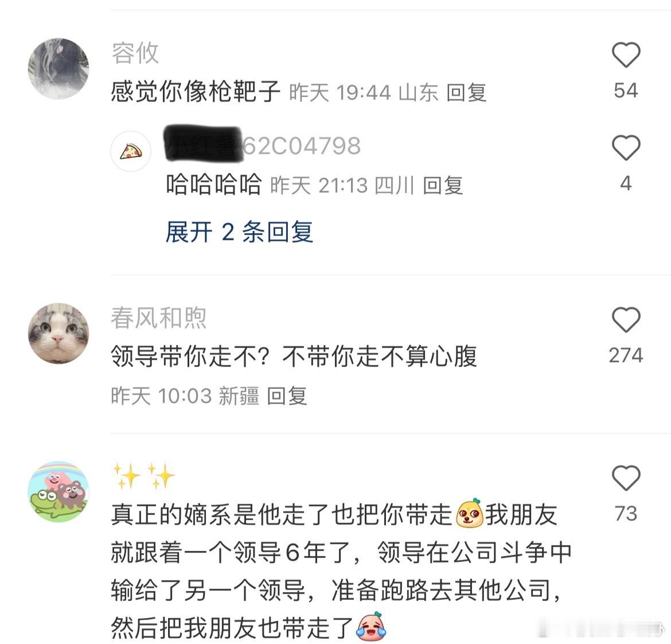
Task: Open the username ending in 62C04798
Action: pyautogui.click(x=263, y=146)
